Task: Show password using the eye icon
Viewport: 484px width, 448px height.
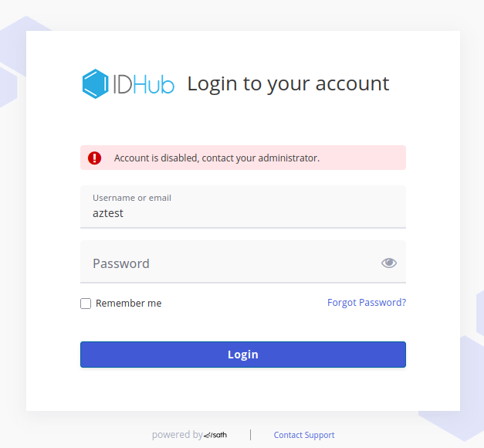Action: click(x=389, y=263)
